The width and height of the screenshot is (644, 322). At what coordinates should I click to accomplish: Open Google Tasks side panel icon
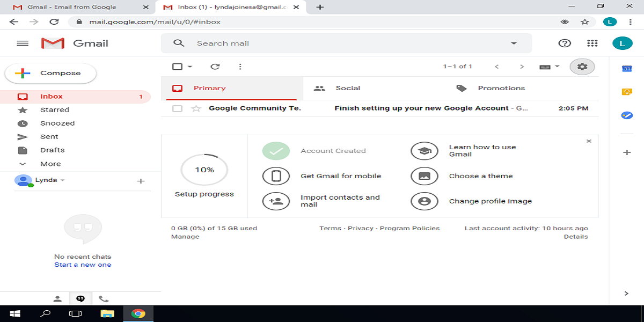[626, 115]
